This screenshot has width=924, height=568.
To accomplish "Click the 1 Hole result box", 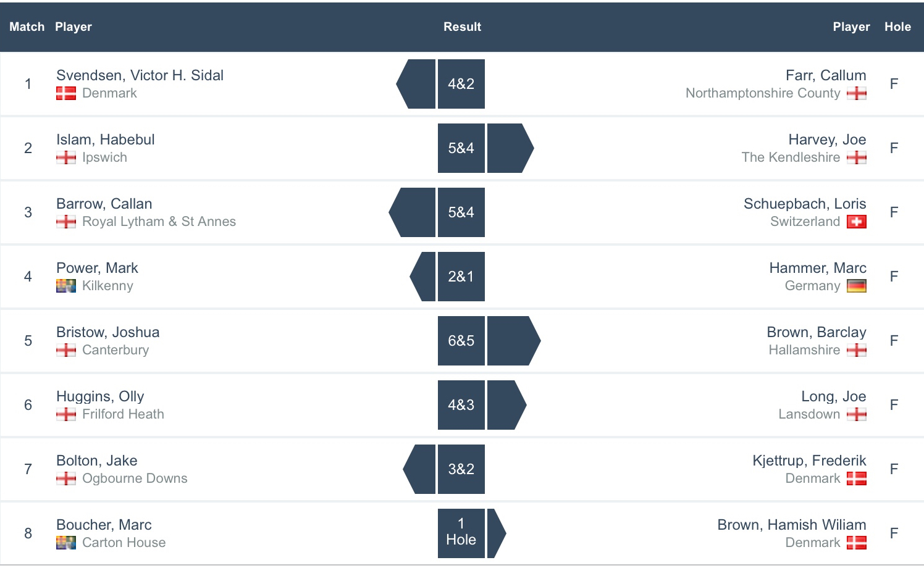I will pos(461,532).
